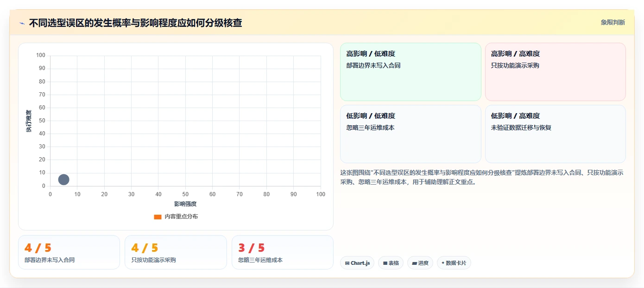Viewport: 644px width, 288px height.
Task: Click the 影响强度 x-axis label
Action: [185, 204]
